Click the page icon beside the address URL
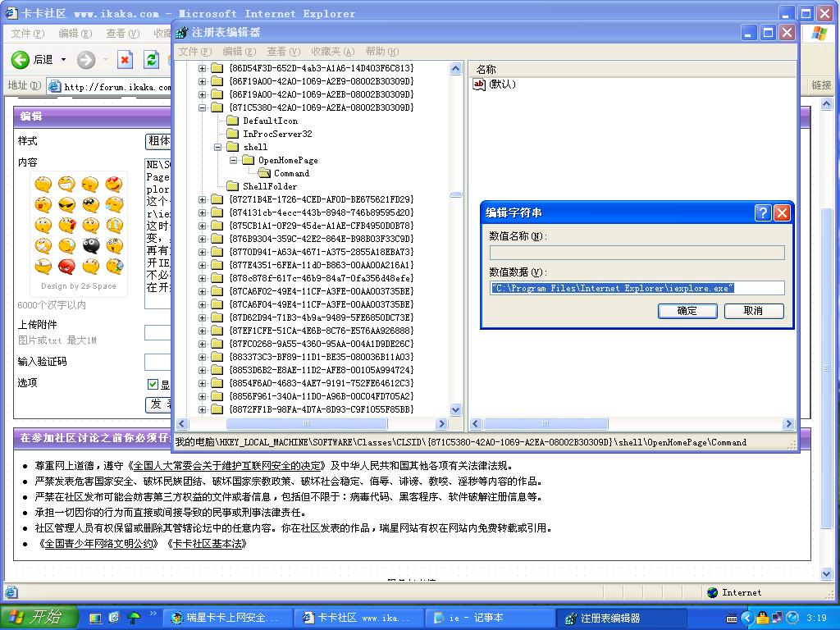The height and width of the screenshot is (630, 840). [x=54, y=85]
